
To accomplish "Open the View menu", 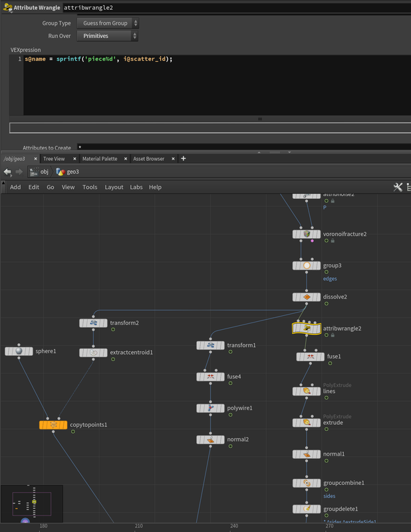I will point(68,187).
